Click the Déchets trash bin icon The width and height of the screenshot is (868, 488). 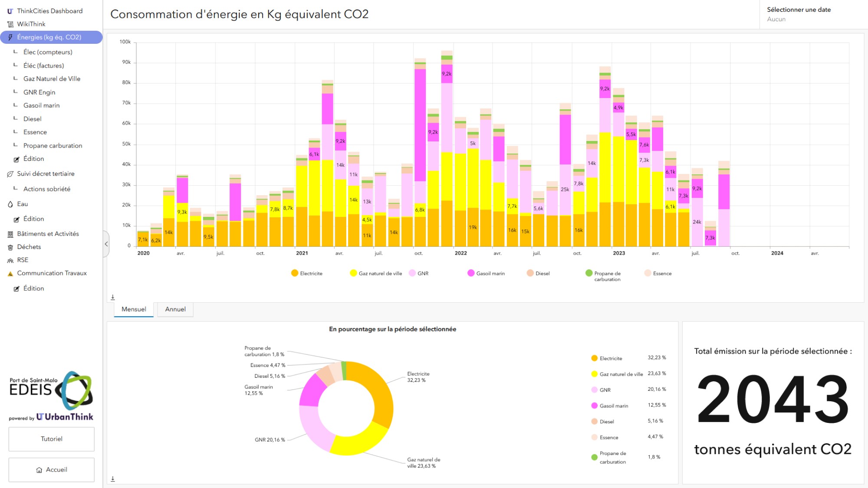(10, 247)
